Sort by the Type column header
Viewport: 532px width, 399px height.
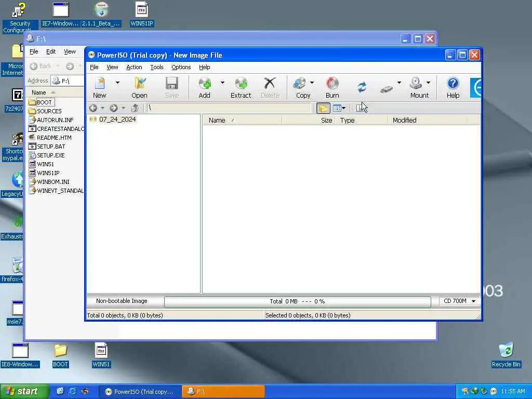361,120
